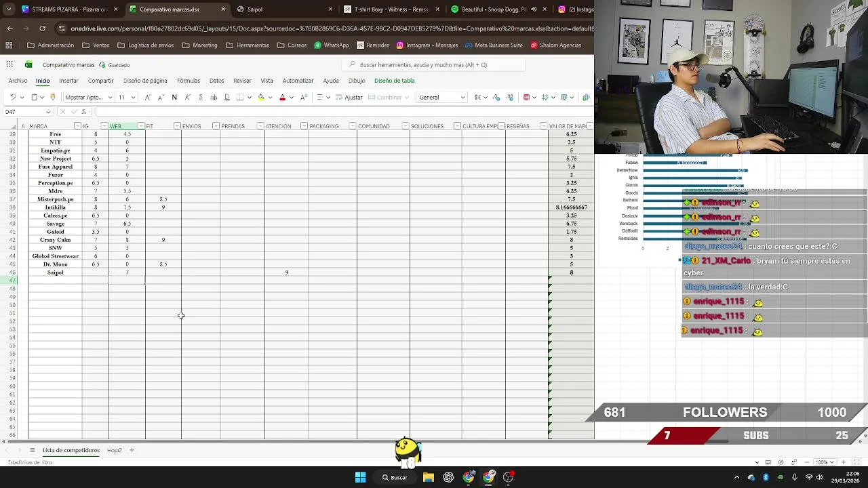Reload the page in browser
Screen dimensions: 868x488
coord(42,28)
